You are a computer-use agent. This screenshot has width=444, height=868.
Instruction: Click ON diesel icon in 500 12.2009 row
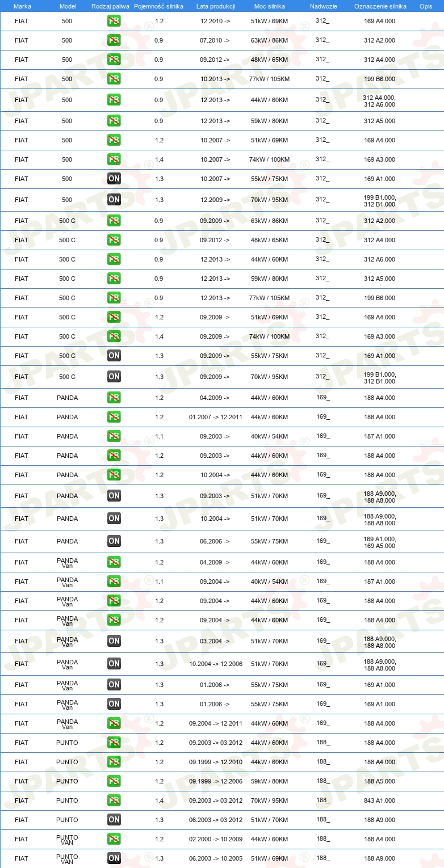(x=114, y=200)
